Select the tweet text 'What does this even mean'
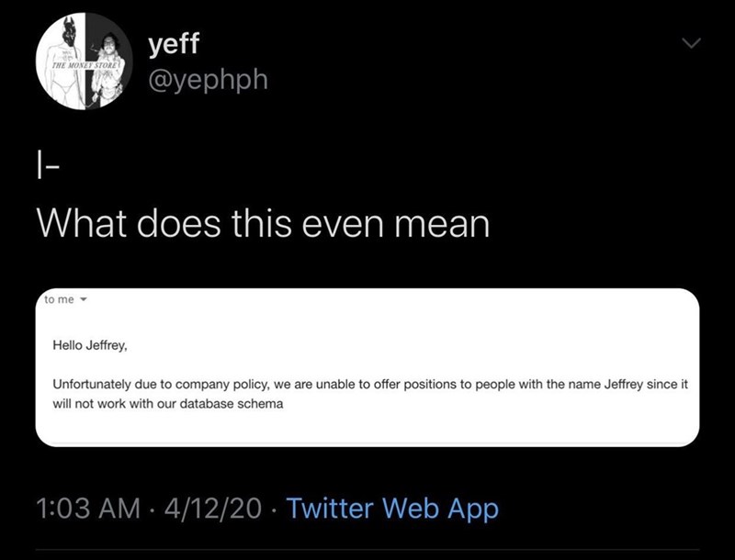Screen dimensions: 735x560 tap(262, 220)
